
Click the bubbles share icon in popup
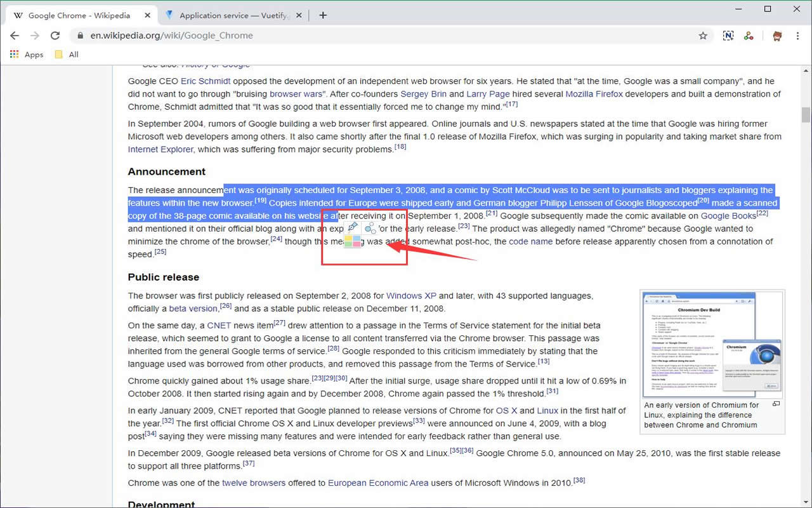(370, 228)
